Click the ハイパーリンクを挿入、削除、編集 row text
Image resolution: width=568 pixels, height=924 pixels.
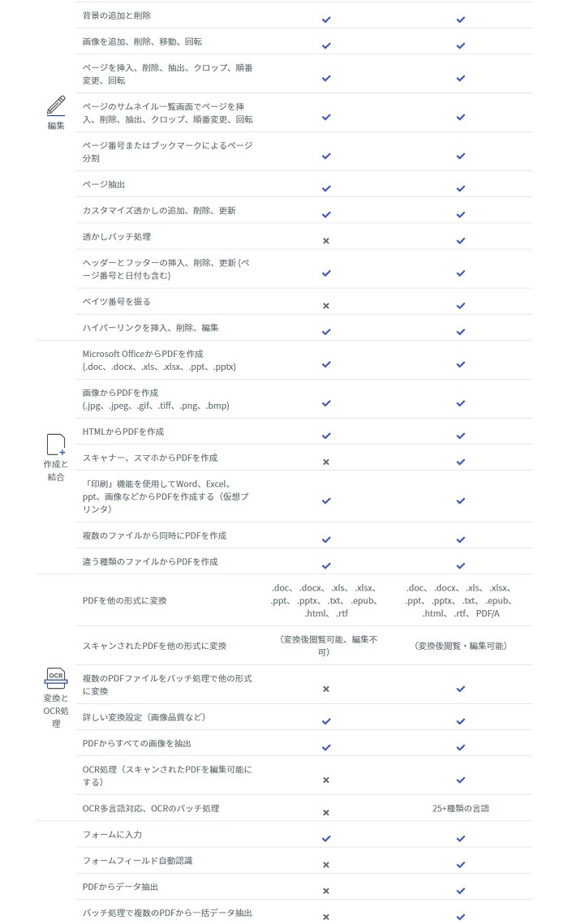point(150,328)
